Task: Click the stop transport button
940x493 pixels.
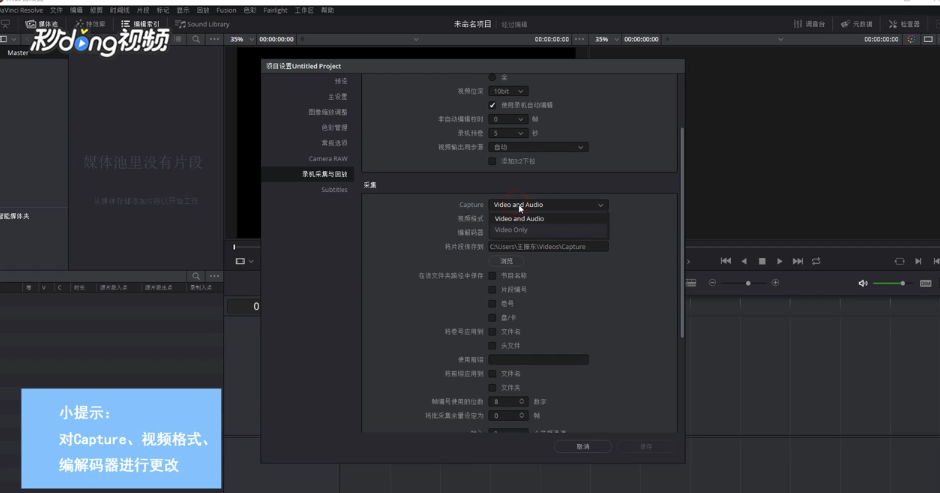Action: click(x=762, y=261)
